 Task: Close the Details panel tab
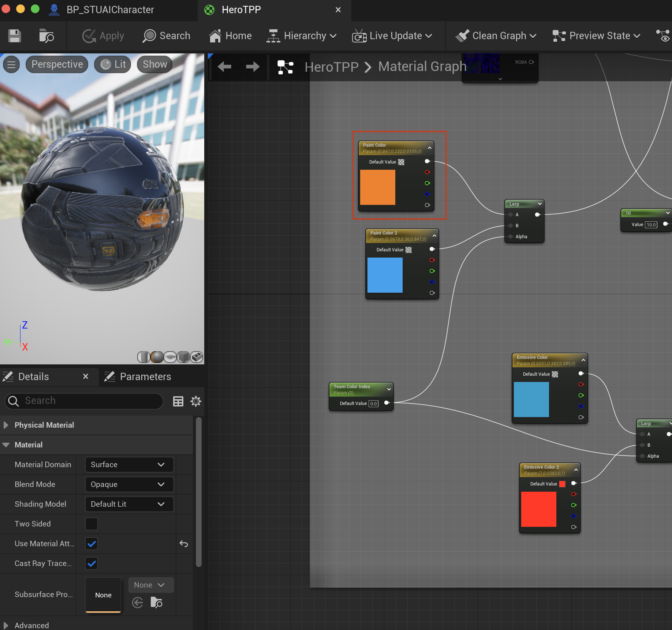click(x=86, y=376)
